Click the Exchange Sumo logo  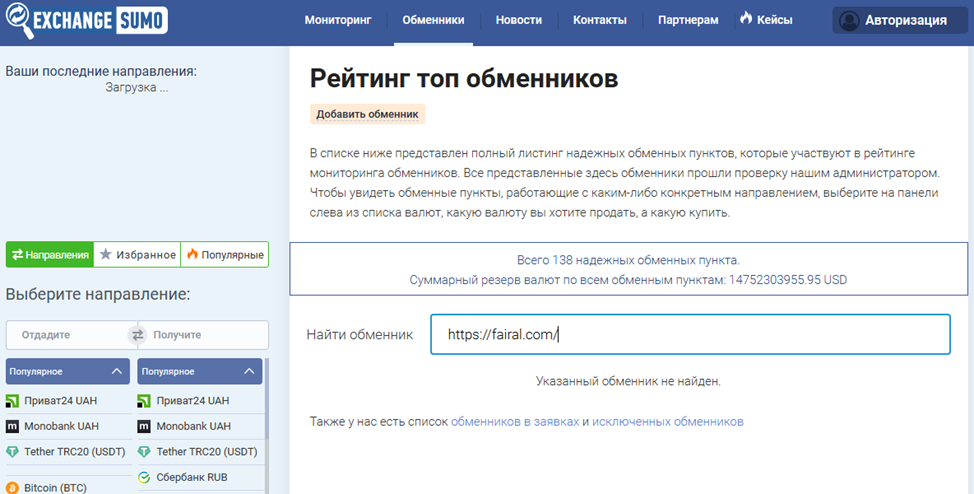[86, 21]
